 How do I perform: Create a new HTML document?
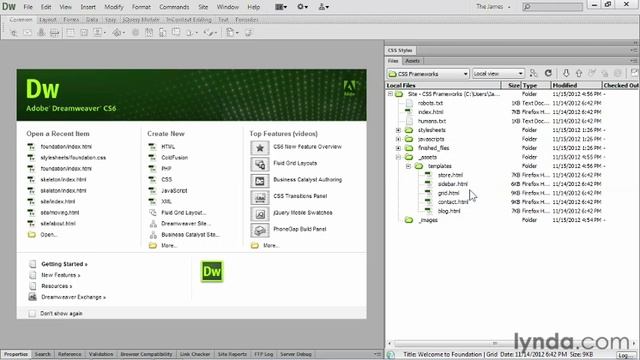pyautogui.click(x=168, y=147)
